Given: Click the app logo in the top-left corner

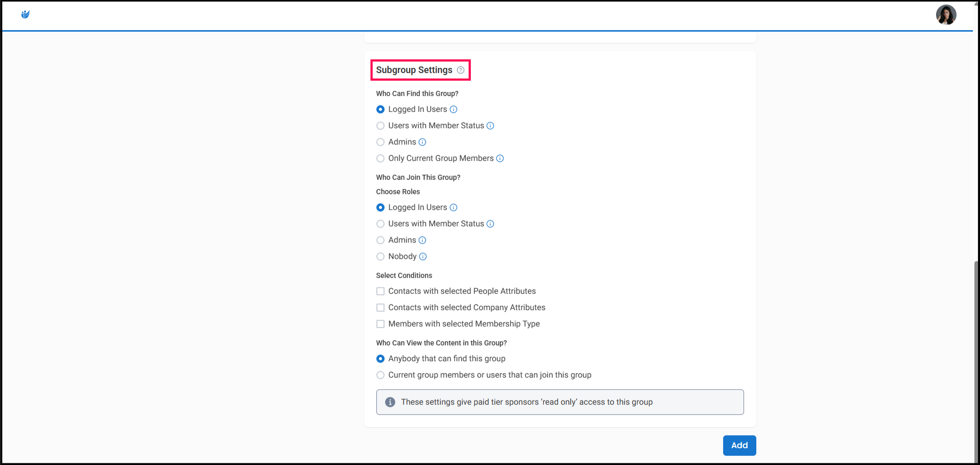Looking at the screenshot, I should (26, 15).
